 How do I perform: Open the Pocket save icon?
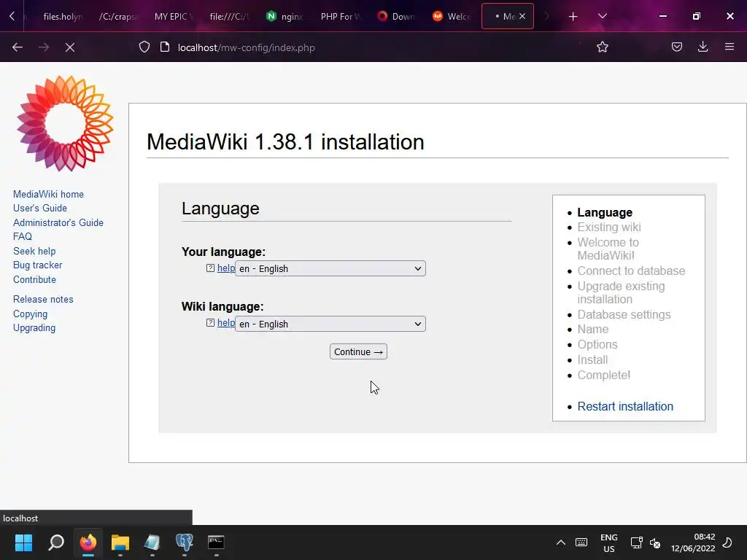[676, 47]
